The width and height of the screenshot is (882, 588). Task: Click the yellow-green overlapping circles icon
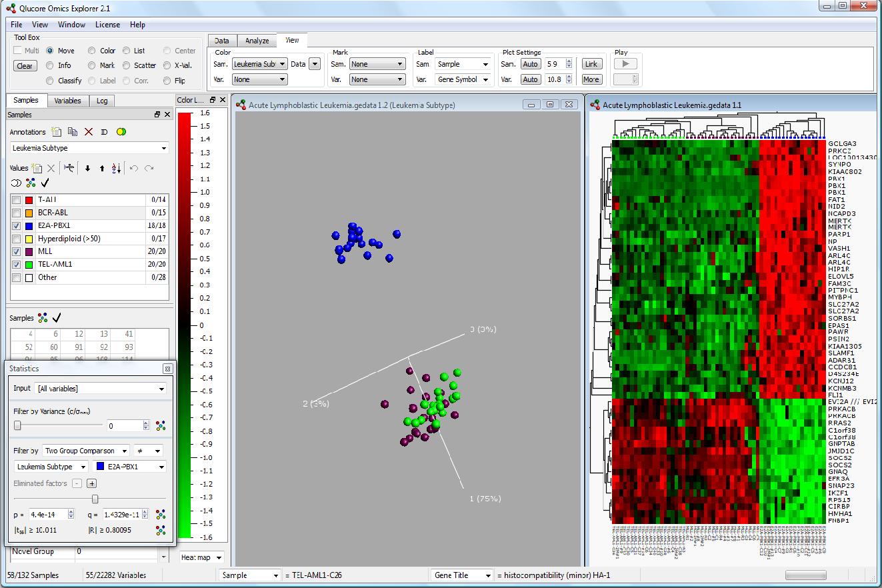[121, 132]
